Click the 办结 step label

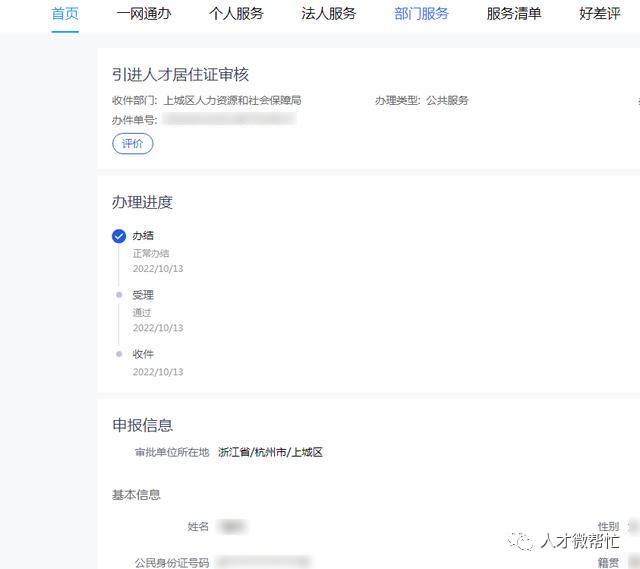point(143,236)
